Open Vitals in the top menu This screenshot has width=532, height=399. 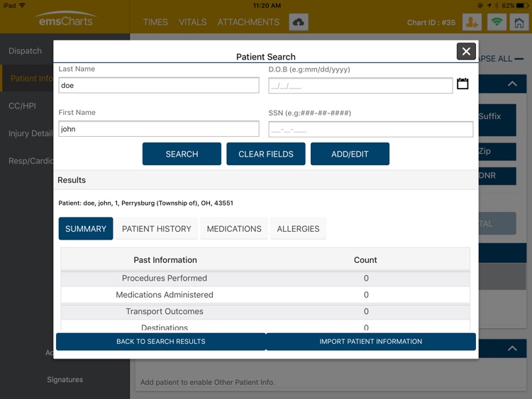tap(193, 23)
